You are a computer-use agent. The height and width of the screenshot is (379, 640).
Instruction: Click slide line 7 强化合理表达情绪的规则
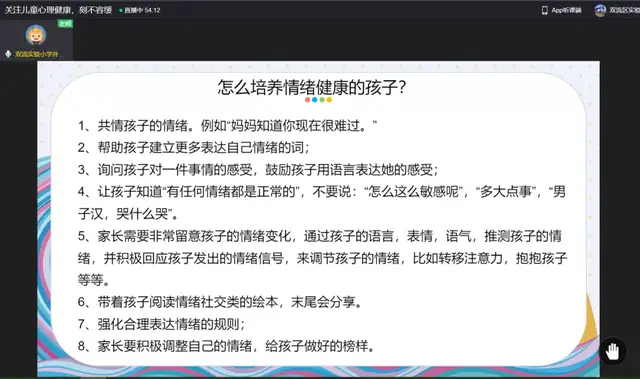point(162,324)
